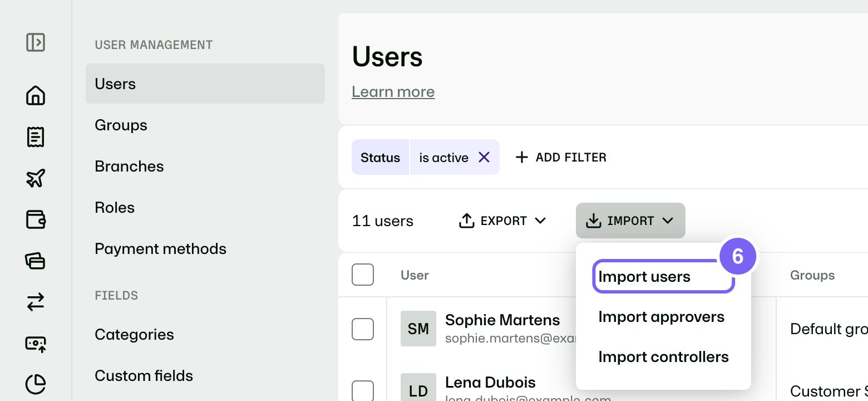Follow the Learn more link
The image size is (868, 401).
coord(393,92)
